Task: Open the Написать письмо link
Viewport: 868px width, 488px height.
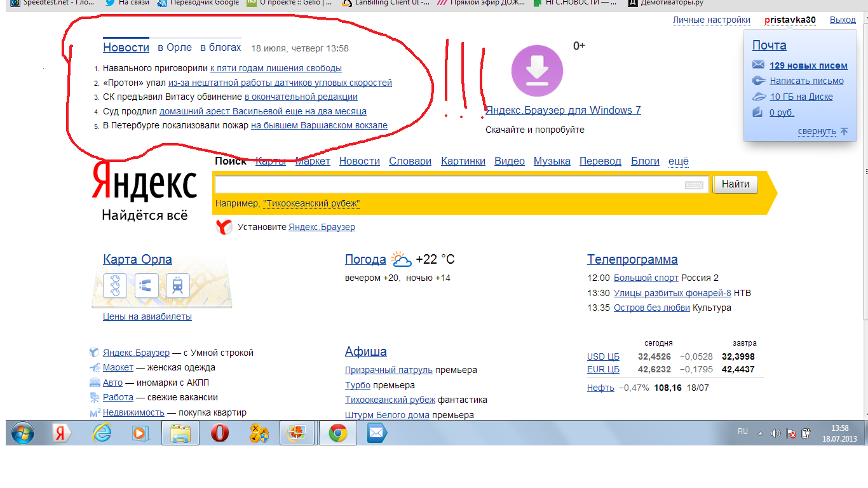Action: pyautogui.click(x=806, y=81)
